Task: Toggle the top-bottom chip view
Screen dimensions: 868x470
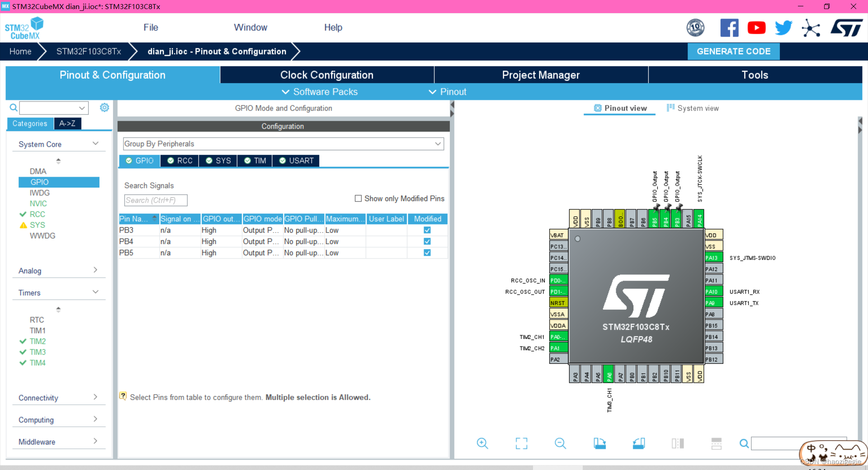Action: click(x=717, y=443)
